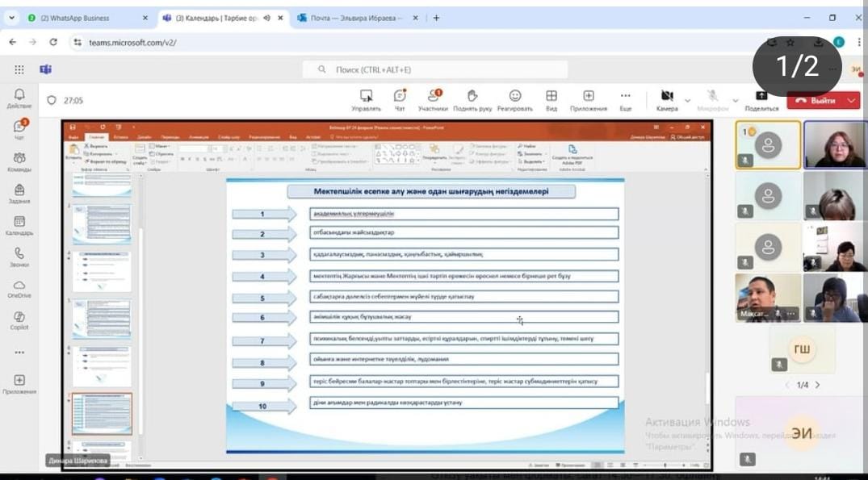Viewport: 868px width, 480px height.
Task: Open the Реагировать reactions menu
Action: coord(514,99)
